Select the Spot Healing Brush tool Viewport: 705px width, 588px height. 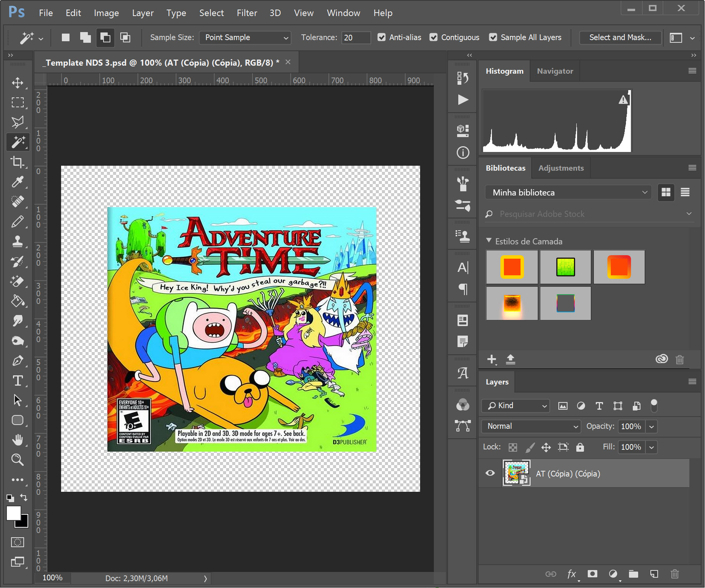(18, 201)
